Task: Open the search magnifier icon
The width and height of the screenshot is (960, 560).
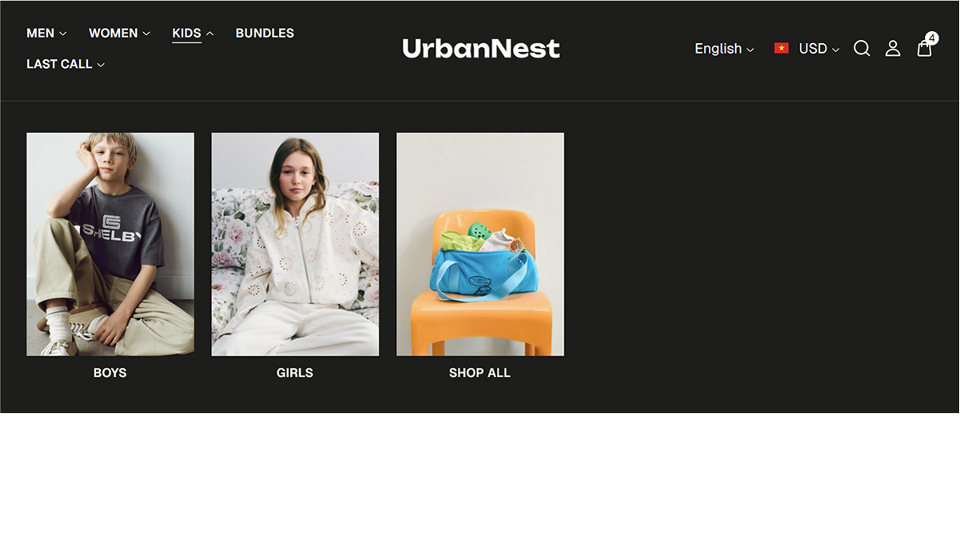Action: point(862,49)
